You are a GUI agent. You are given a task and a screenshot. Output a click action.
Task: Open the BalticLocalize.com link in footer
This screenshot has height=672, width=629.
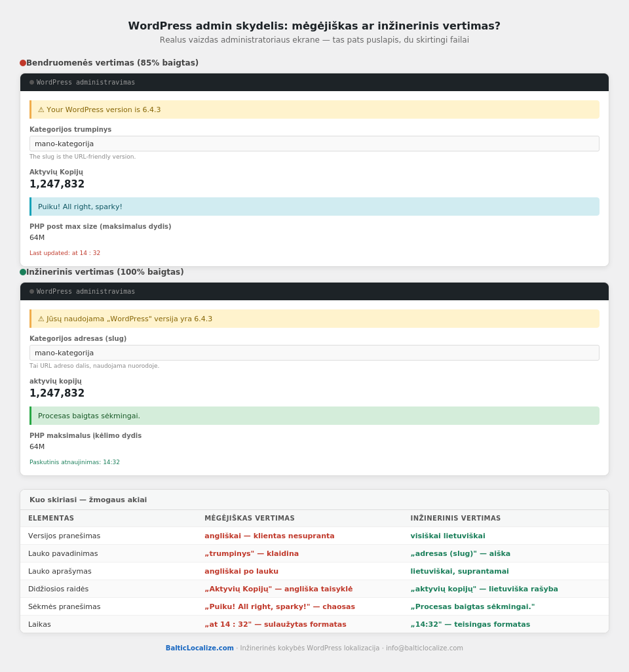pos(200,648)
